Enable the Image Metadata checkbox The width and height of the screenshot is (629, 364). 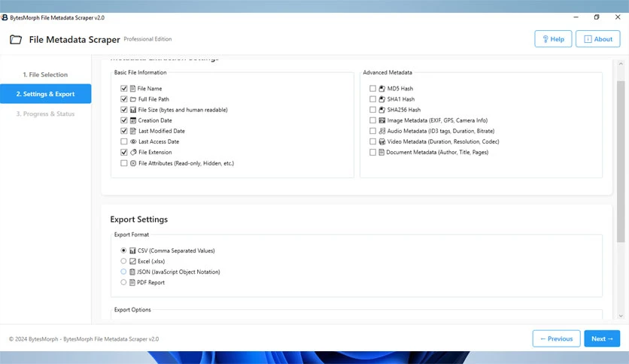coord(372,120)
